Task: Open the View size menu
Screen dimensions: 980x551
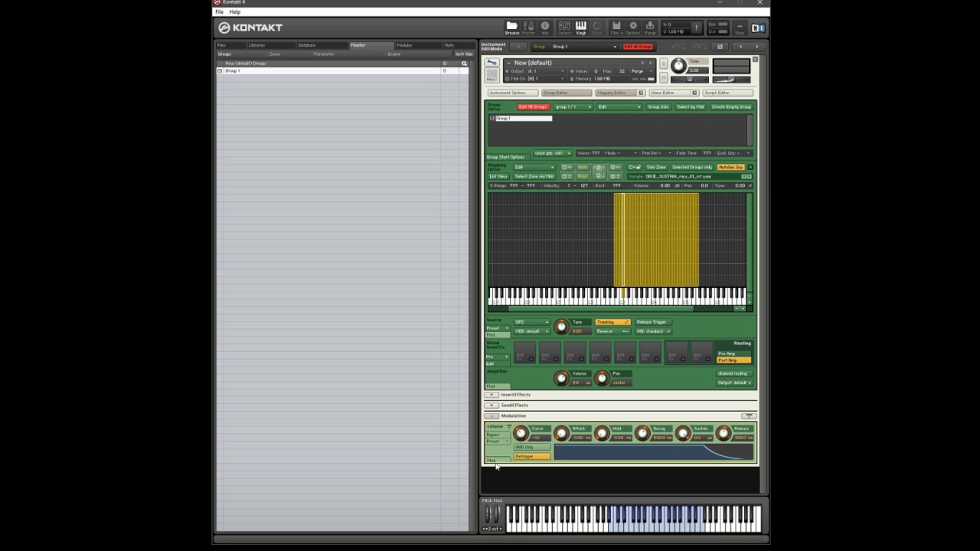Action: pos(740,28)
